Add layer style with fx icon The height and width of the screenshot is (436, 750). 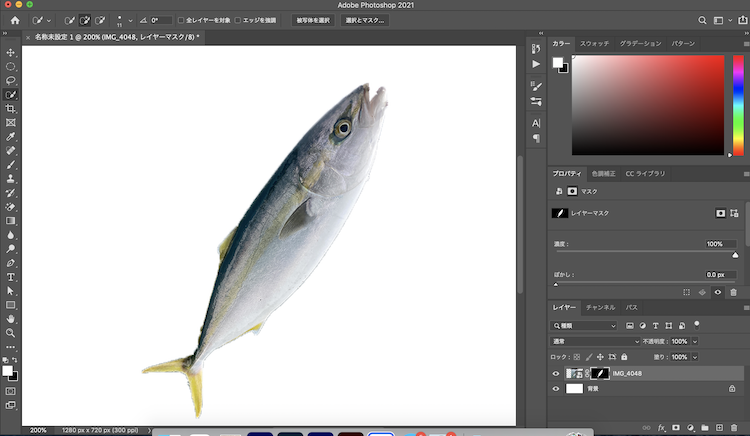tap(662, 428)
